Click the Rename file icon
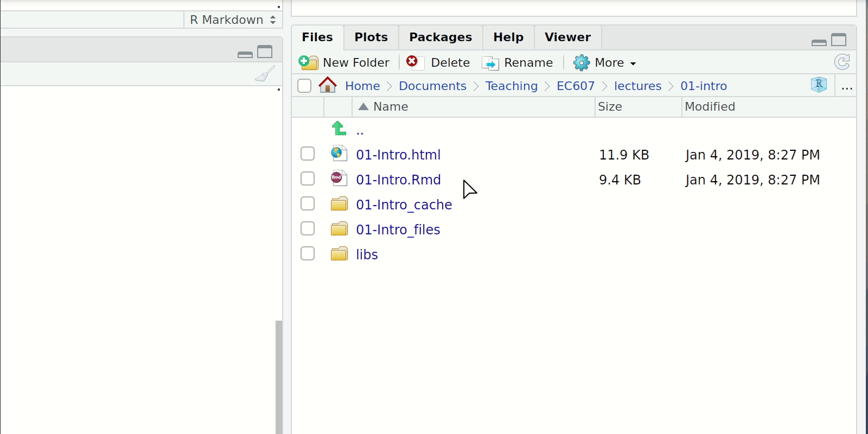This screenshot has height=434, width=868. coord(490,63)
